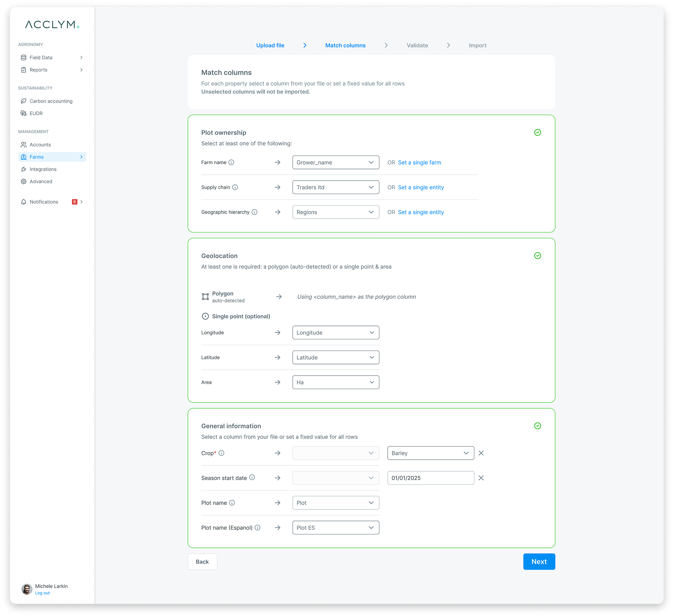Click Crop info icon
Viewport: 673px width, 616px height.
[x=222, y=453]
